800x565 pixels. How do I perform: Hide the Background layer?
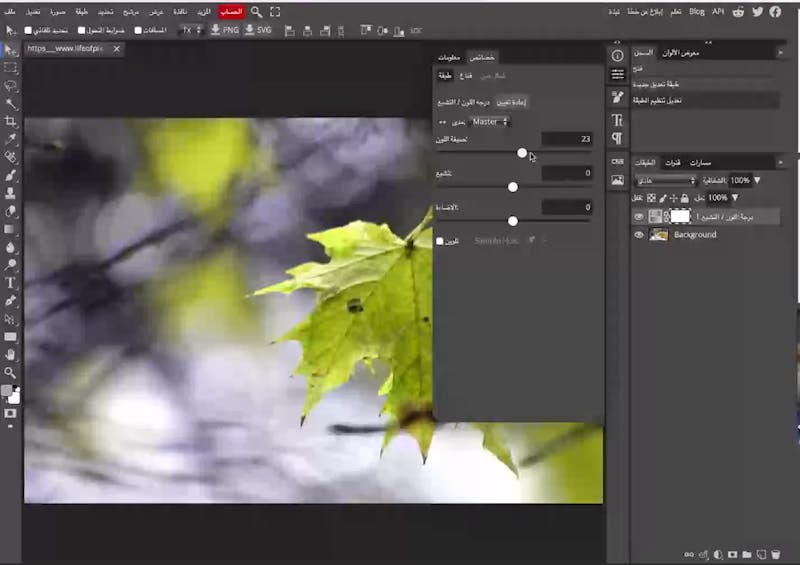[x=639, y=235]
